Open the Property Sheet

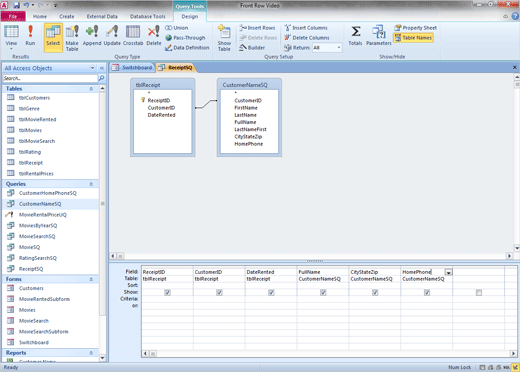[x=415, y=28]
